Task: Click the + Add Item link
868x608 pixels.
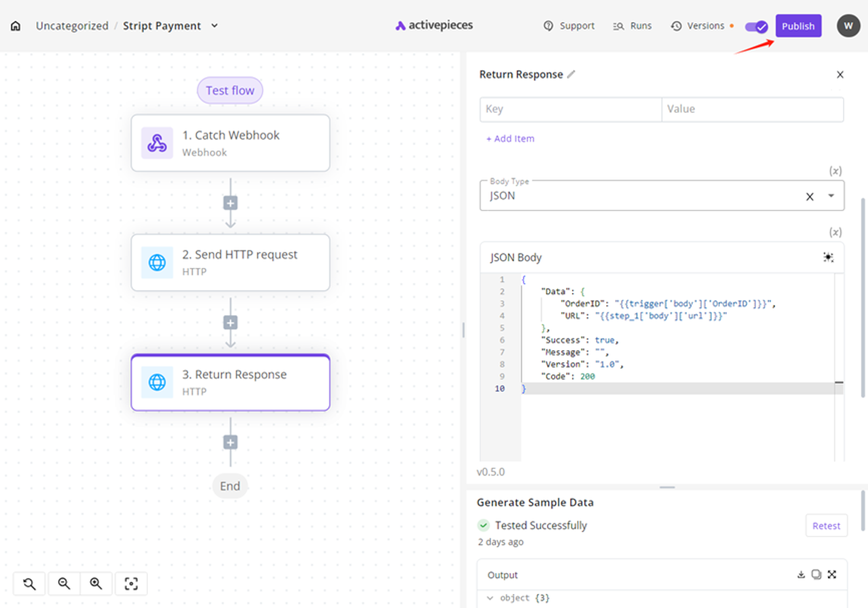Action: click(x=510, y=139)
